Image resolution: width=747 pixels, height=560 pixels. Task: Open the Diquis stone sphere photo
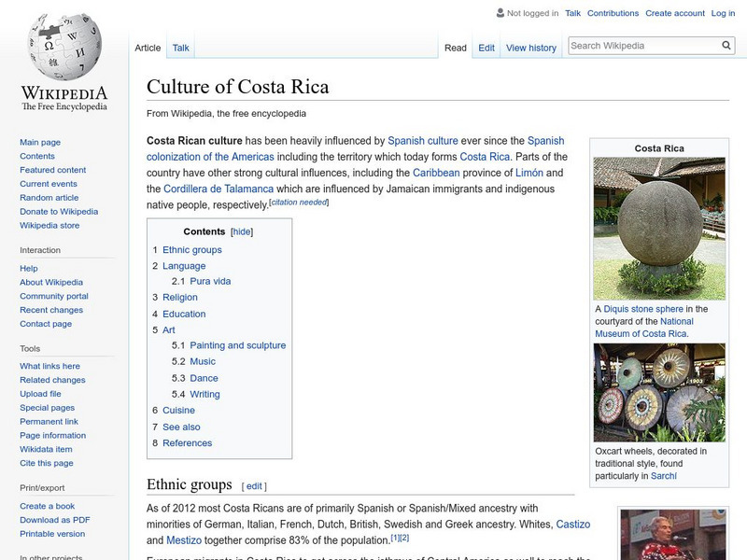point(659,229)
